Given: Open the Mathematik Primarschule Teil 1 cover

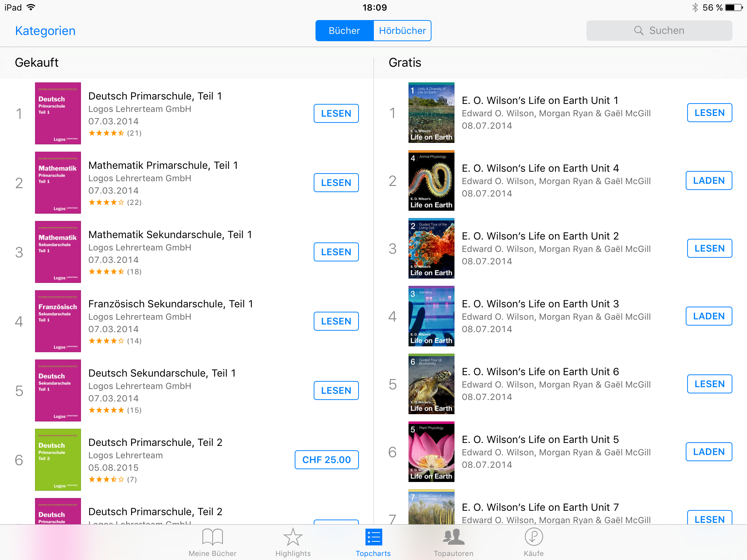Looking at the screenshot, I should (x=58, y=183).
